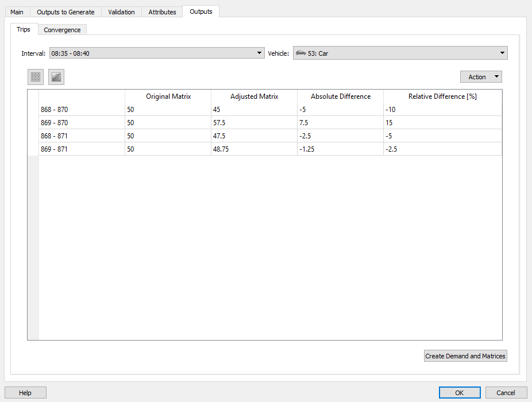Screen dimensions: 532x402
Task: Select the Trips sub-tab
Action: tap(24, 29)
